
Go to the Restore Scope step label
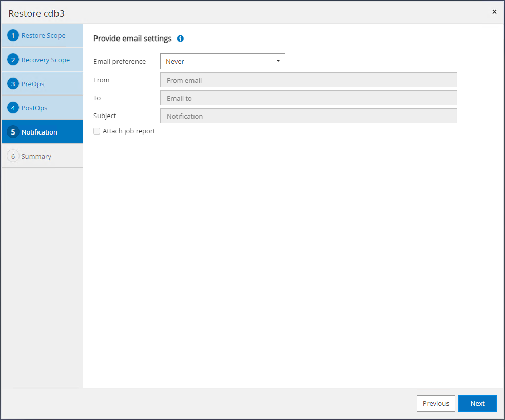pyautogui.click(x=43, y=36)
